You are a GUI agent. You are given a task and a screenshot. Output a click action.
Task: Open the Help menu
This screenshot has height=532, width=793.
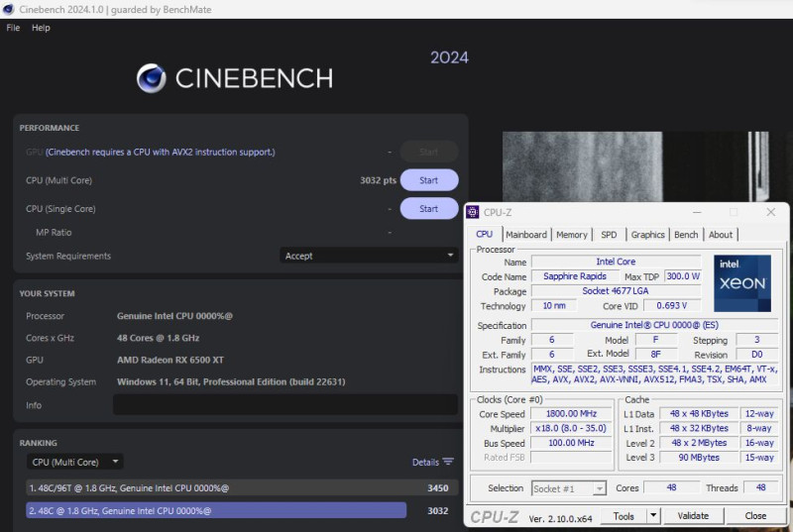[41, 28]
